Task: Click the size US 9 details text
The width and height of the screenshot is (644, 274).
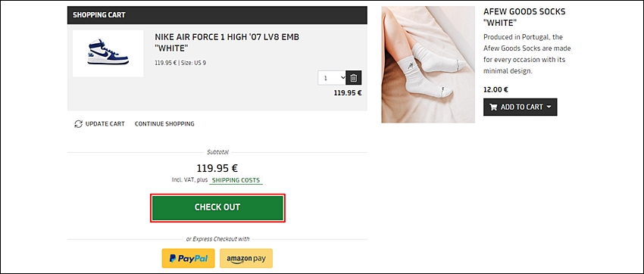Action: pos(194,63)
